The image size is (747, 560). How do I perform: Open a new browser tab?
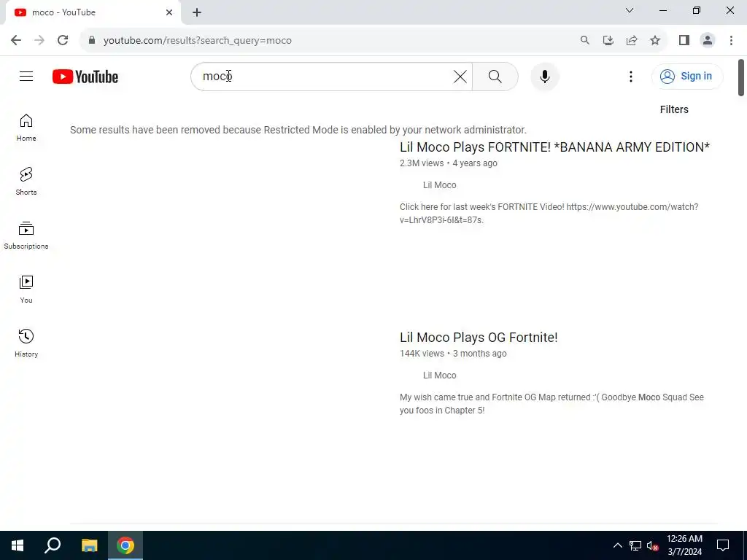point(197,12)
